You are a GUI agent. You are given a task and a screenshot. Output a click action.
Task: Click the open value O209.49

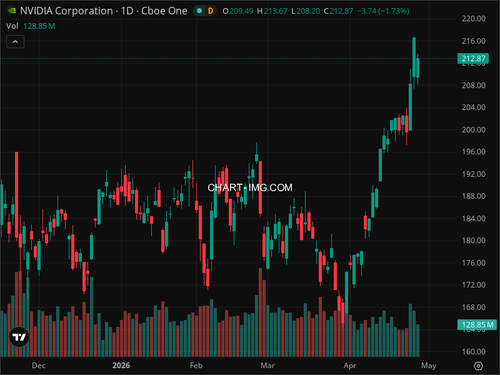click(238, 11)
